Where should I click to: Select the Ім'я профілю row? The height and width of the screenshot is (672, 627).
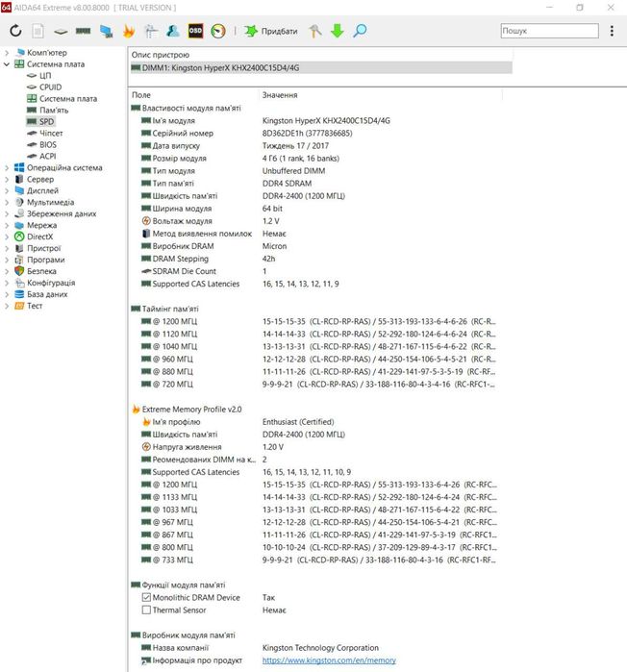coord(315,422)
